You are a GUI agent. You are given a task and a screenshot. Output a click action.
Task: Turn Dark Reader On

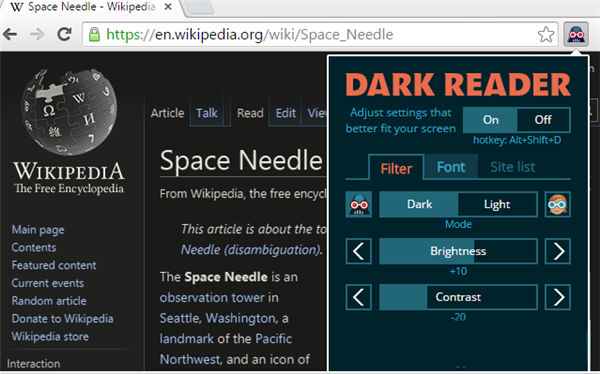click(490, 120)
